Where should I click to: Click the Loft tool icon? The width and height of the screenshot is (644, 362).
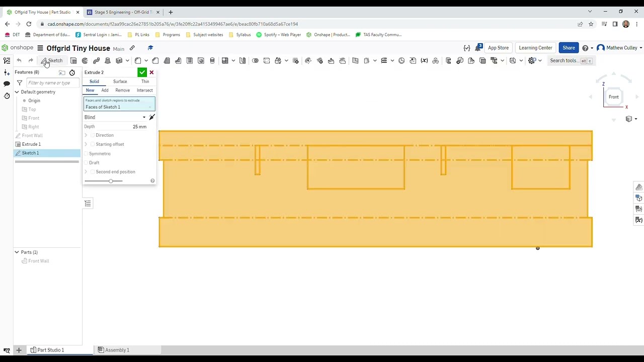[x=107, y=60]
